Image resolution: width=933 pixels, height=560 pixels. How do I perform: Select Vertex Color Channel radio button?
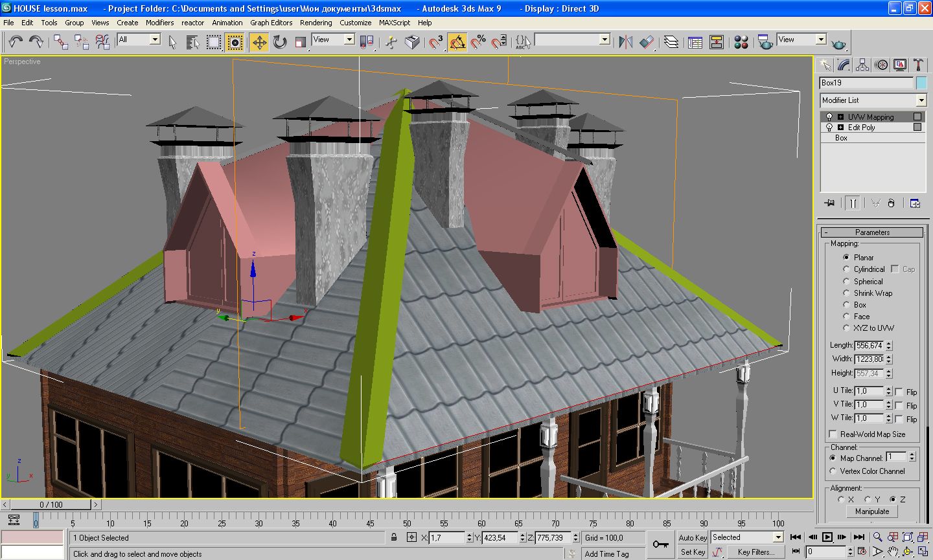coord(833,471)
